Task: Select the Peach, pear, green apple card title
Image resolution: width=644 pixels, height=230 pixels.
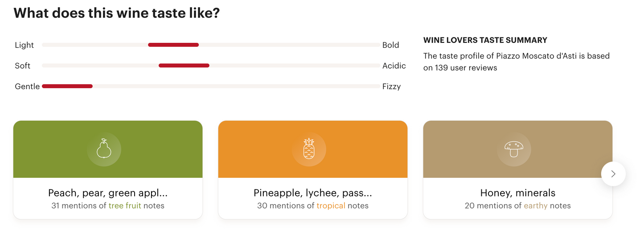Action: (x=108, y=193)
